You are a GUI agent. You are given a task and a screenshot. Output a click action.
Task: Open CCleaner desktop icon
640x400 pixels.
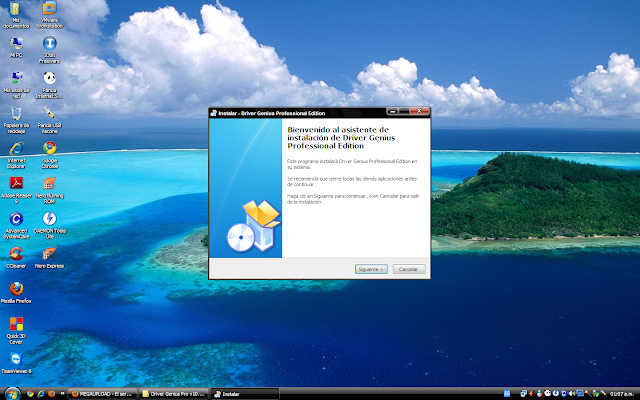(x=16, y=258)
